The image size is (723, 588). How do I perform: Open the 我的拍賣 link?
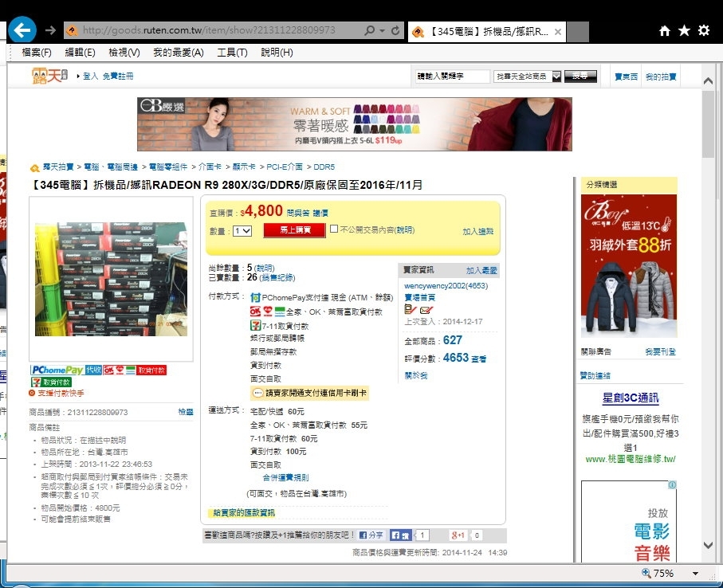[661, 76]
